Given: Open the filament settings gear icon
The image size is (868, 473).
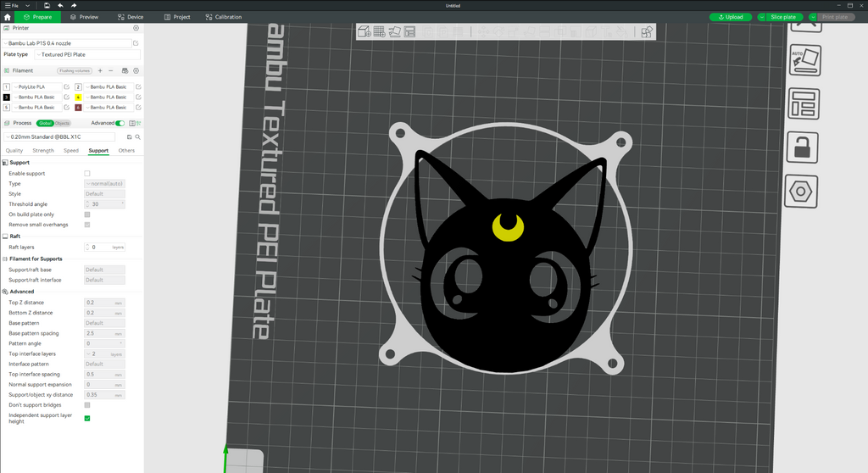Looking at the screenshot, I should [136, 71].
